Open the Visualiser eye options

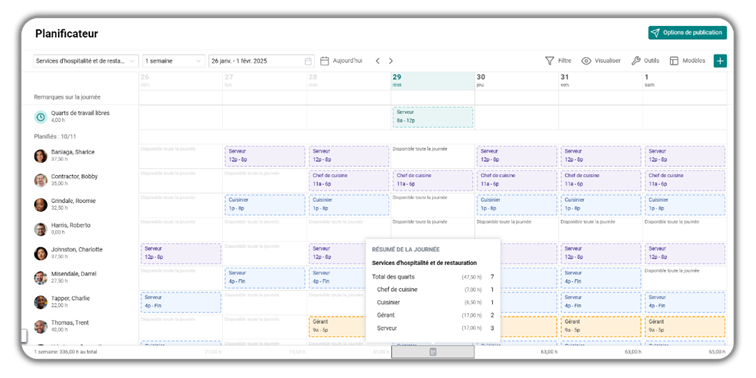(586, 61)
